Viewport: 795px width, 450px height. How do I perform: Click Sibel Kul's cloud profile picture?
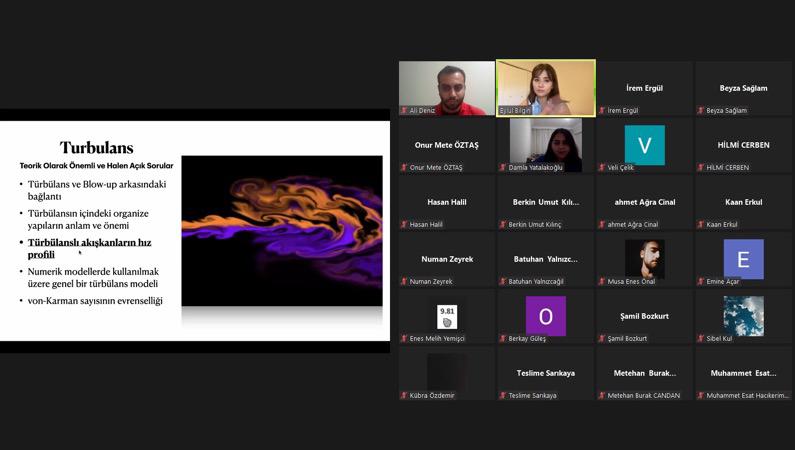[743, 316]
